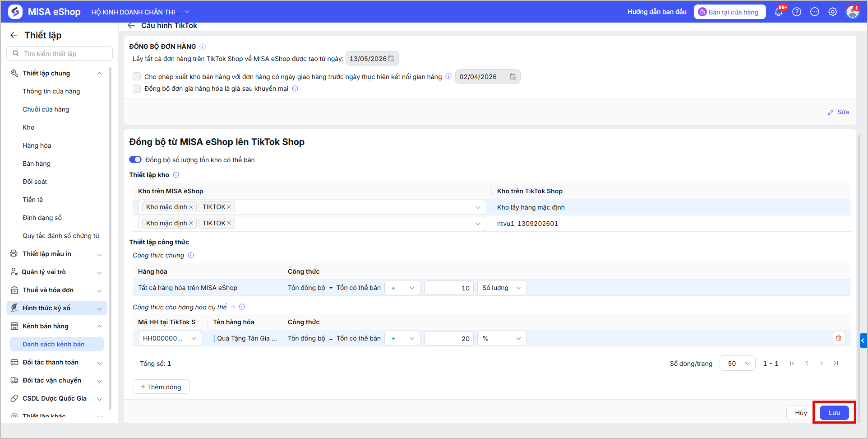This screenshot has width=868, height=439.
Task: Check Cho phép xuất kho bán hàng checkbox
Action: tap(137, 76)
